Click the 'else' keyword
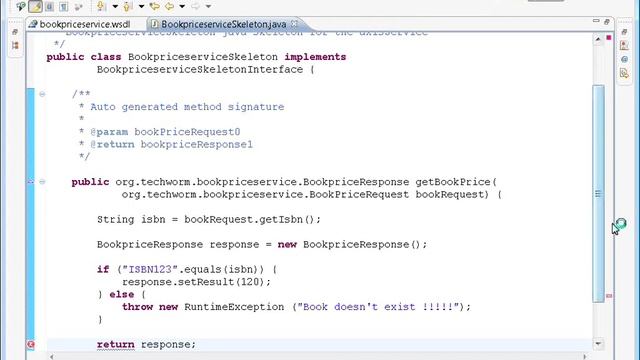640x360 pixels. pos(122,294)
